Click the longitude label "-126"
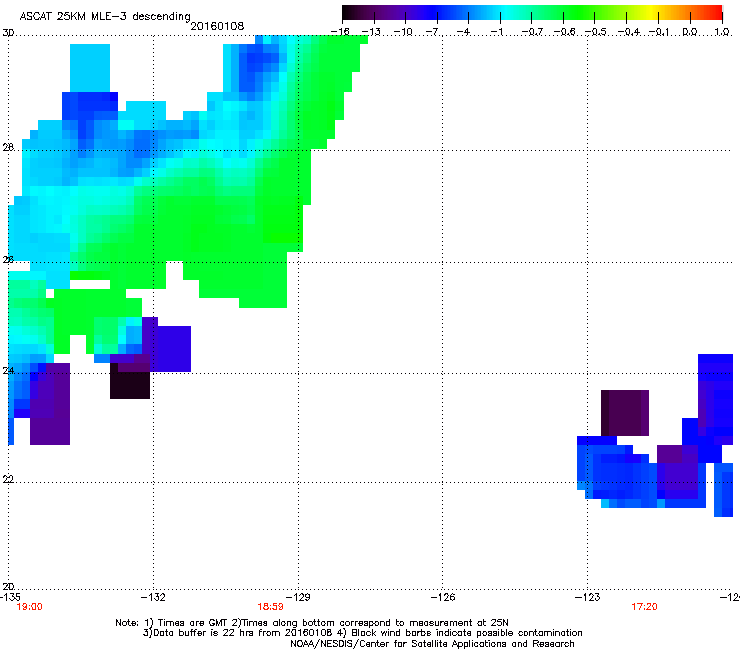Image resolution: width=740 pixels, height=650 pixels. pos(443,598)
